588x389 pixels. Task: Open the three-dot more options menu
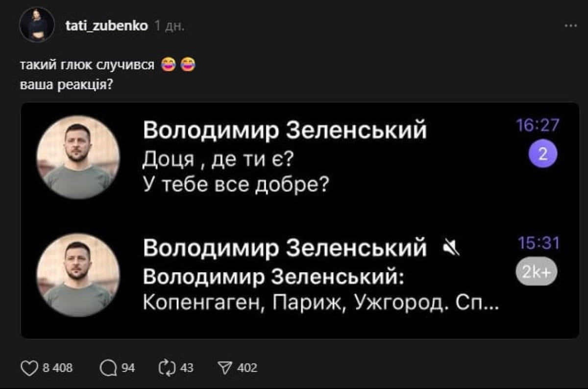pyautogui.click(x=571, y=26)
